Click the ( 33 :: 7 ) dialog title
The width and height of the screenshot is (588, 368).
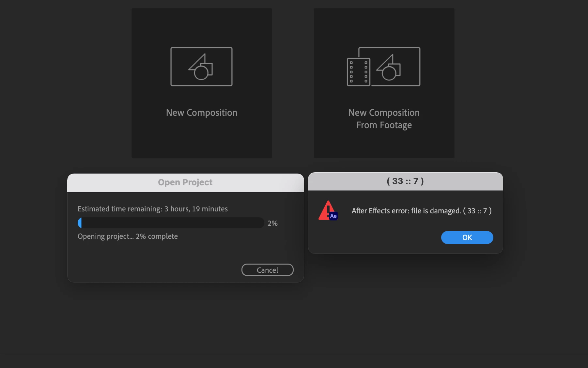pyautogui.click(x=405, y=181)
